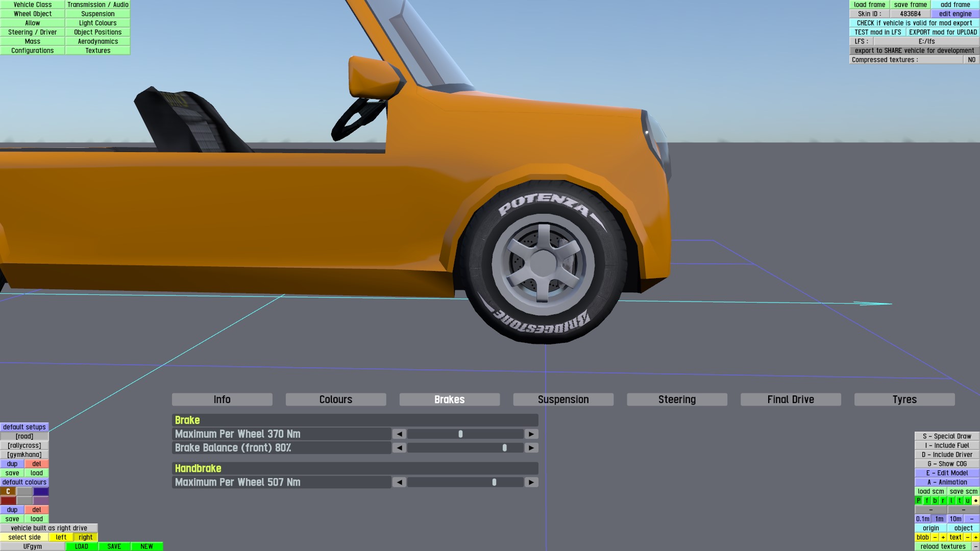Click EXPORT mod for UPLOAD
Viewport: 980px width, 551px height.
942,32
